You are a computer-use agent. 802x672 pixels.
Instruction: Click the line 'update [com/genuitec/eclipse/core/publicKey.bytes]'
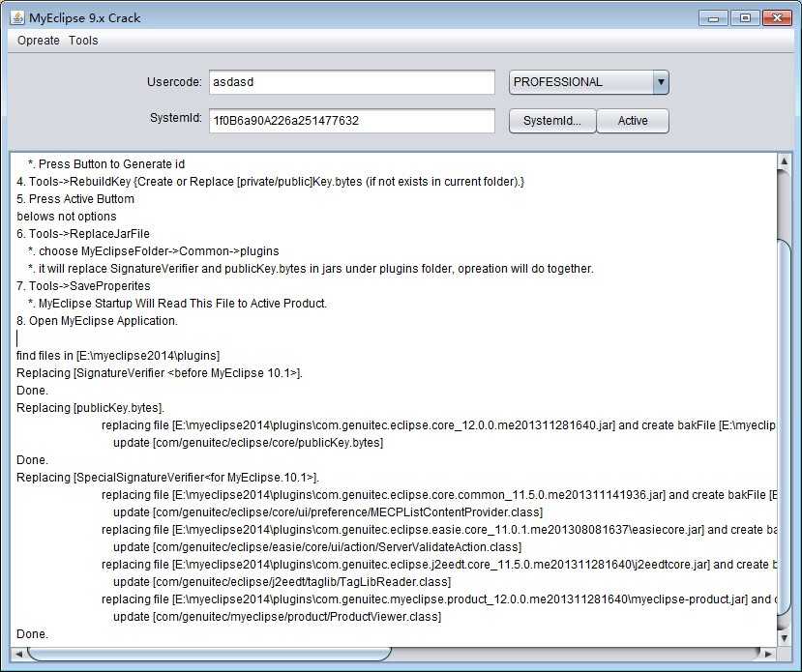click(x=248, y=443)
